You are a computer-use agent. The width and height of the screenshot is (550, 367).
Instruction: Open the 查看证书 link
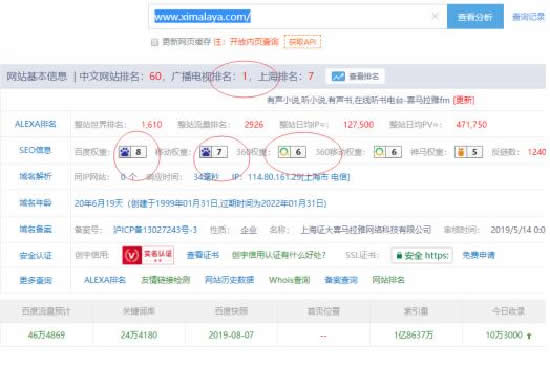[x=203, y=255]
